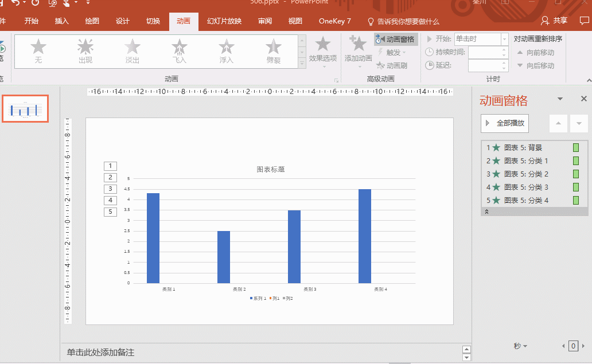Open the 幻灯片放映 slide show tab
592x364 pixels.
pyautogui.click(x=224, y=21)
